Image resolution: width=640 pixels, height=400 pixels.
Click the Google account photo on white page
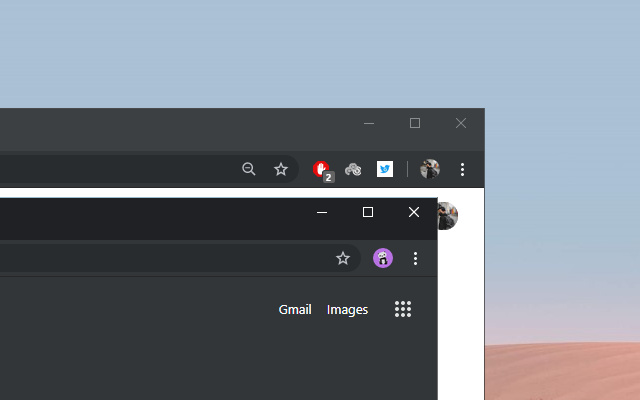click(x=448, y=216)
